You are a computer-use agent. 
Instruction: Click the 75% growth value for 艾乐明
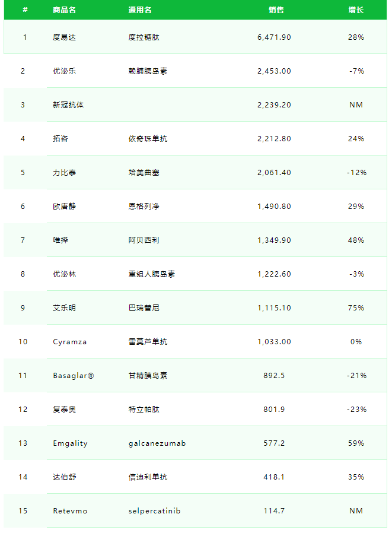point(356,307)
